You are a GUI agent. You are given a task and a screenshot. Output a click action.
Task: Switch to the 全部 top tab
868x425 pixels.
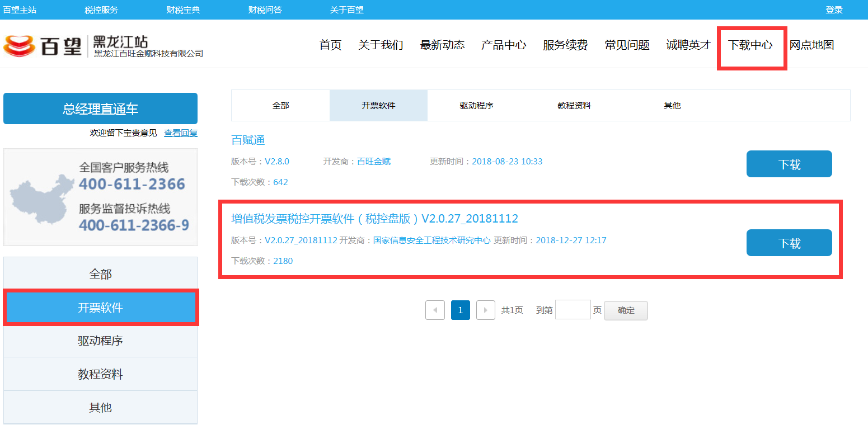[x=280, y=105]
